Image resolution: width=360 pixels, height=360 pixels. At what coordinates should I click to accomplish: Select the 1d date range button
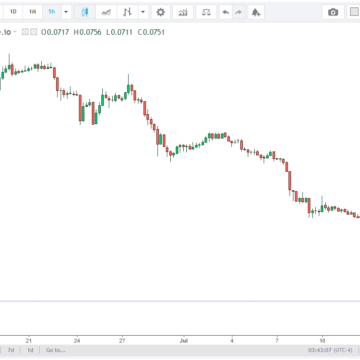(30, 350)
